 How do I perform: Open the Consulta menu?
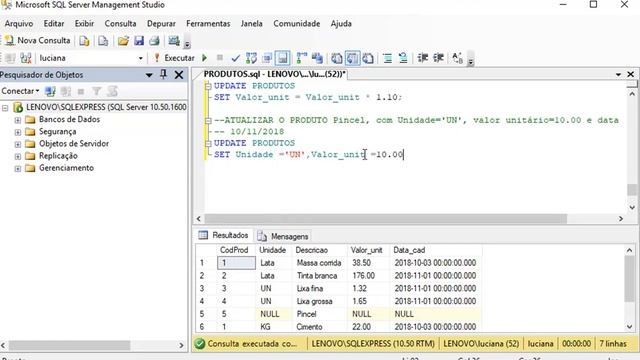click(x=120, y=24)
